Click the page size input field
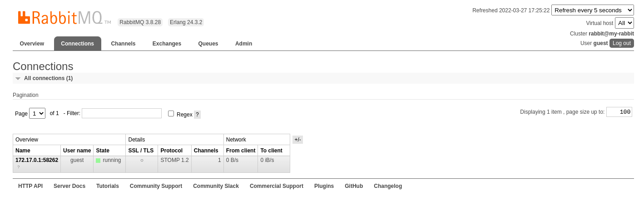This screenshot has width=644, height=207. pos(619,112)
